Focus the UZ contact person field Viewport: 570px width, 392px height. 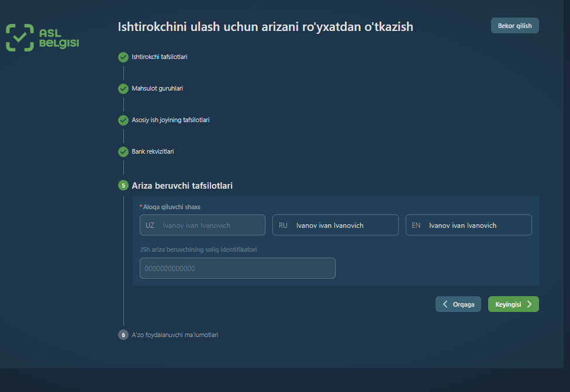(x=202, y=226)
